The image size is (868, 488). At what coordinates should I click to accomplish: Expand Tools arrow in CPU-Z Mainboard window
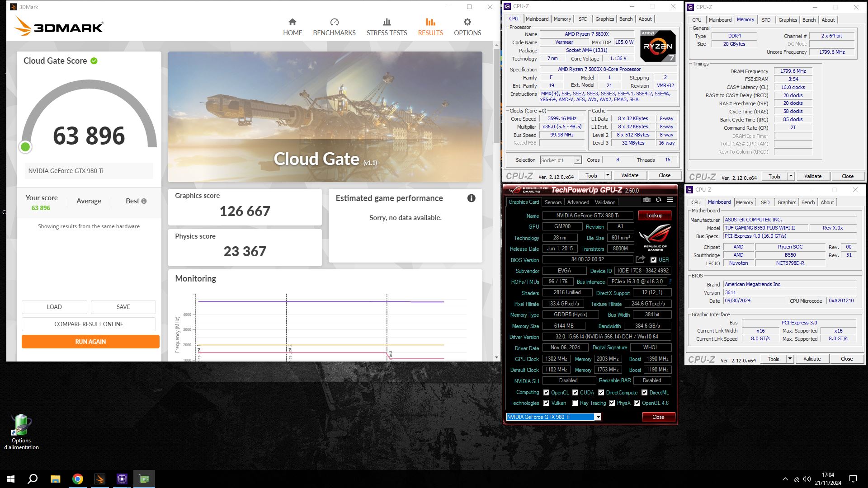pos(790,359)
